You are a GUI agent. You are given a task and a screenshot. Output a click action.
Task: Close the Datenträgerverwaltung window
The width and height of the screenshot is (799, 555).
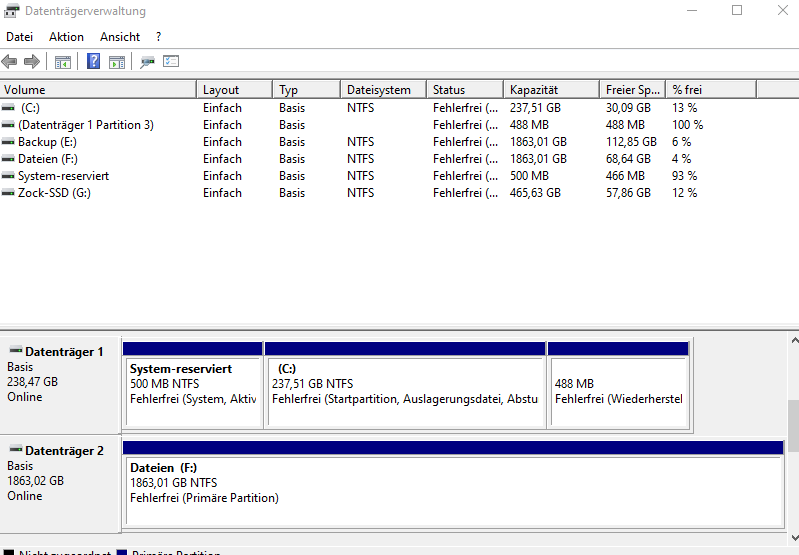783,10
